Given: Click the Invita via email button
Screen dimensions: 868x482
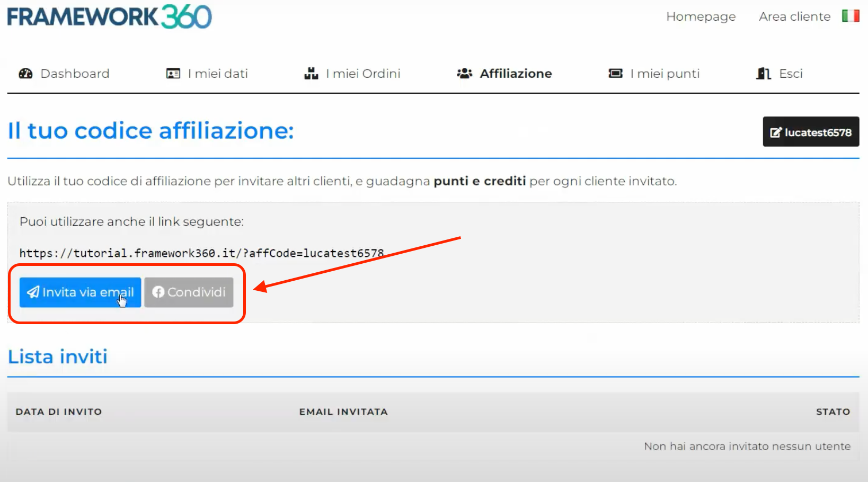Looking at the screenshot, I should coord(79,292).
